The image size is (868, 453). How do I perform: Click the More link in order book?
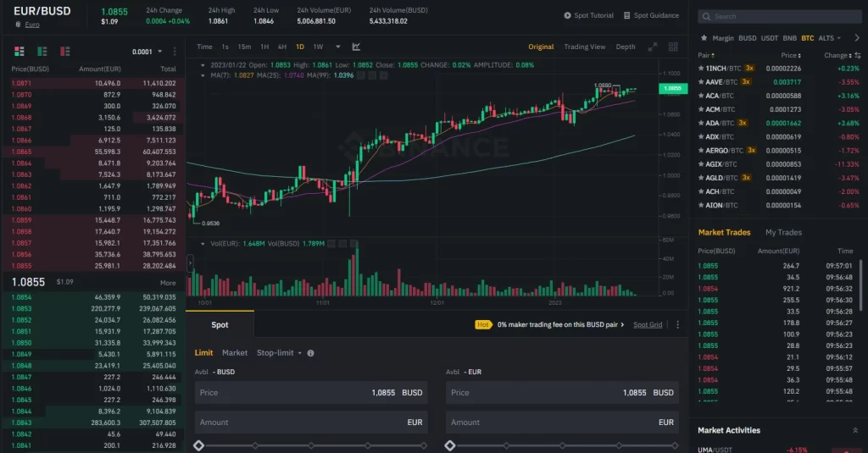(168, 283)
